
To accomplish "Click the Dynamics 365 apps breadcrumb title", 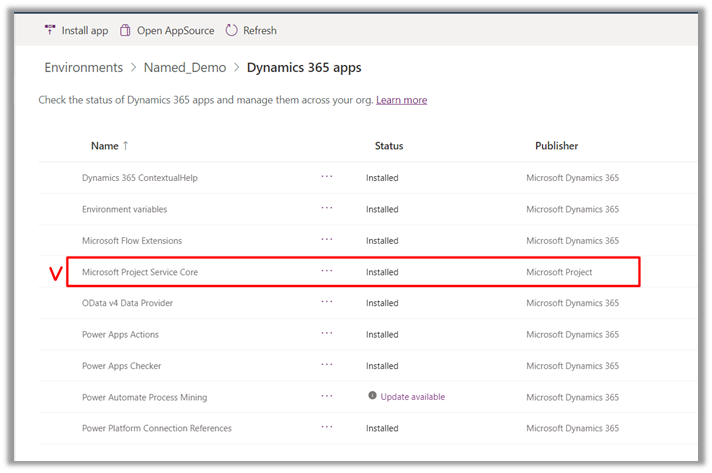I will coord(304,68).
